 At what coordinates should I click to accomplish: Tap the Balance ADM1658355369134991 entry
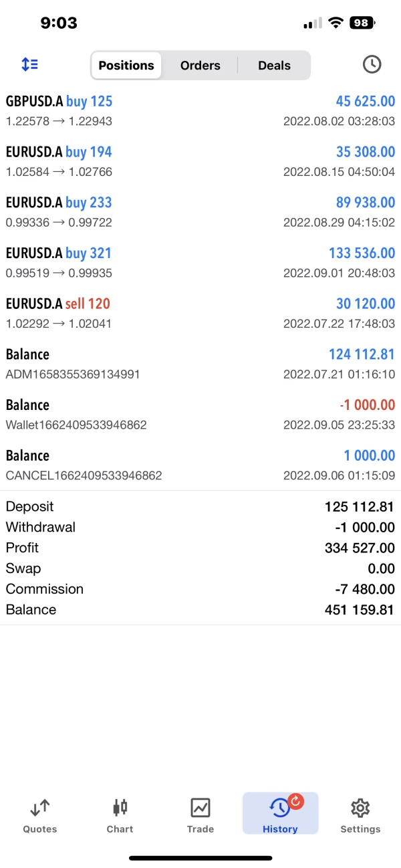200,364
